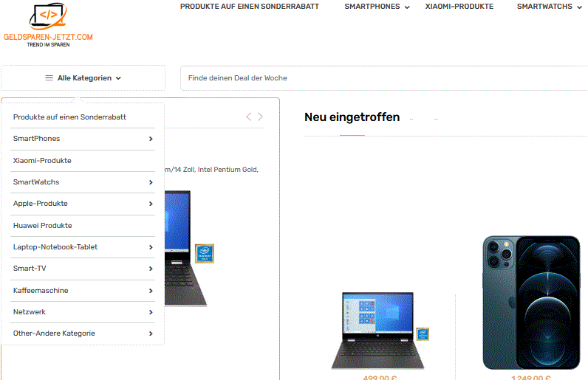Viewport: 588px width, 380px height.
Task: Toggle the Alle Kategorien dropdown
Action: click(x=83, y=78)
